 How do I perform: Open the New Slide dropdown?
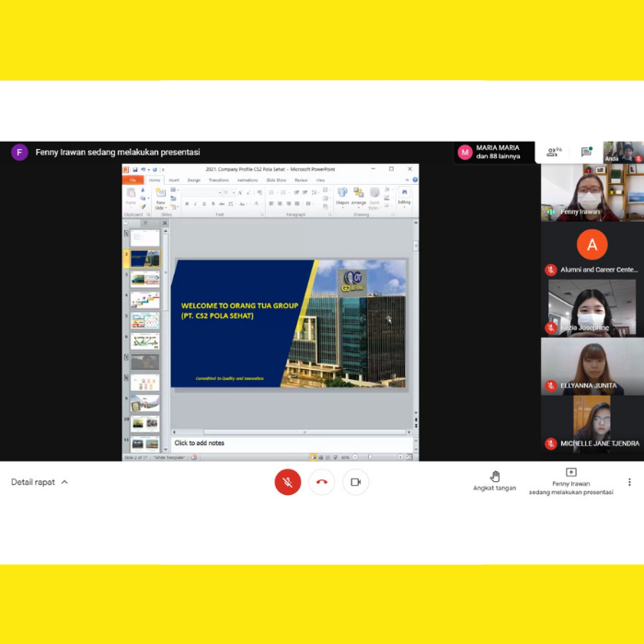pyautogui.click(x=161, y=205)
